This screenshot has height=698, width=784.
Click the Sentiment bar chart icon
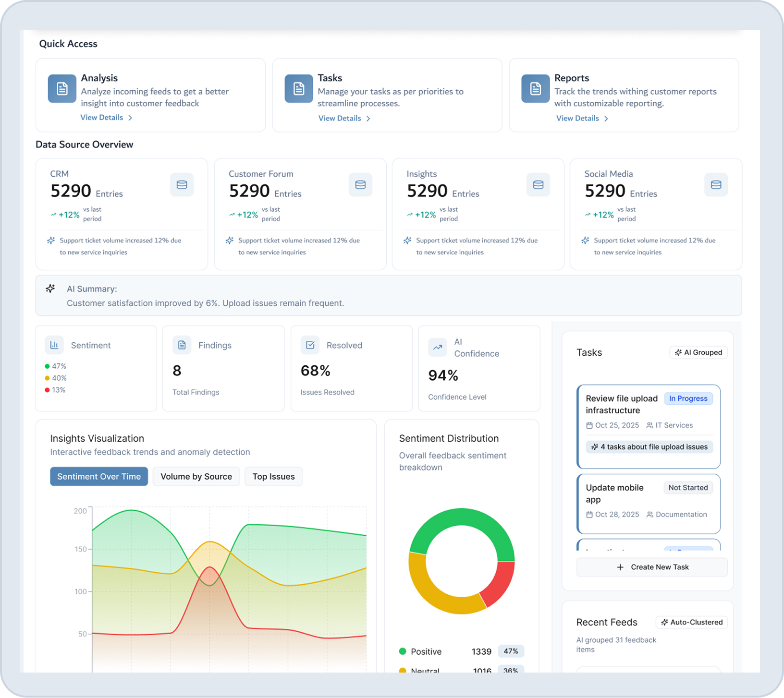point(54,345)
